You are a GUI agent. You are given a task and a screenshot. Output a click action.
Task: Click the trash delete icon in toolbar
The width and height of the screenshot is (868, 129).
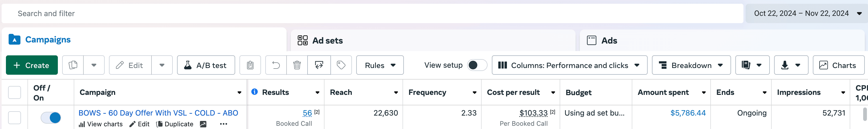click(297, 65)
